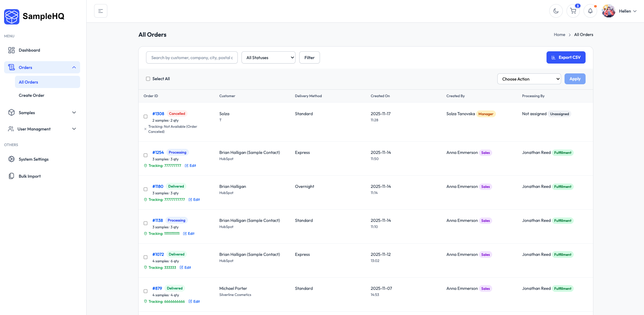644x315 pixels.
Task: Navigate to Home via the breadcrumb
Action: tap(559, 34)
